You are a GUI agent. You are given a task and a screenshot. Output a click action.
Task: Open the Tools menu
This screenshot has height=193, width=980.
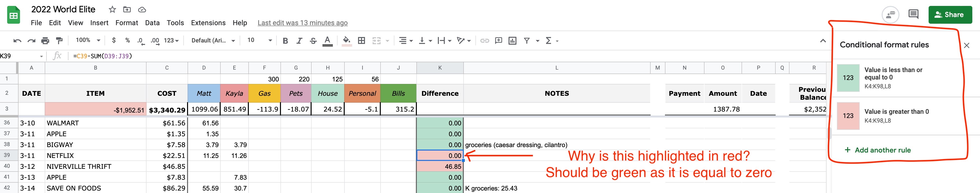[x=175, y=23]
